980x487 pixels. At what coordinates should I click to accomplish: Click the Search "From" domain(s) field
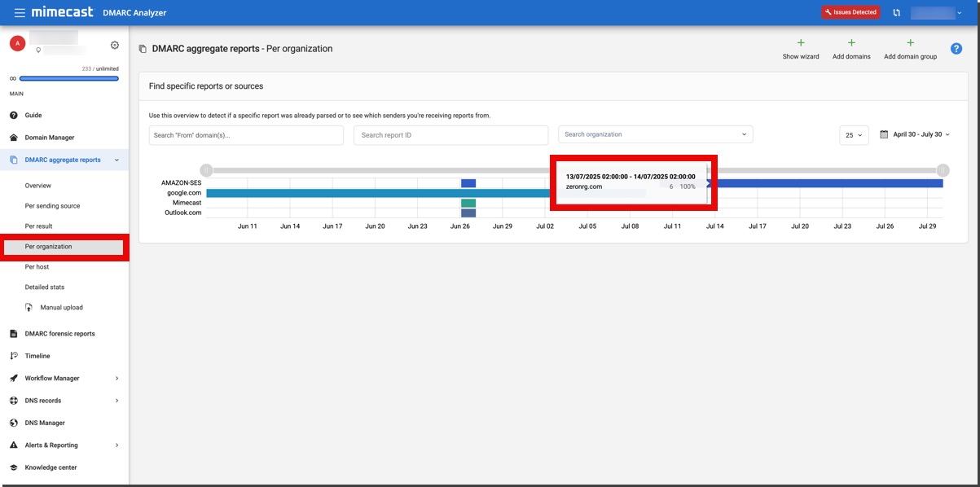246,135
